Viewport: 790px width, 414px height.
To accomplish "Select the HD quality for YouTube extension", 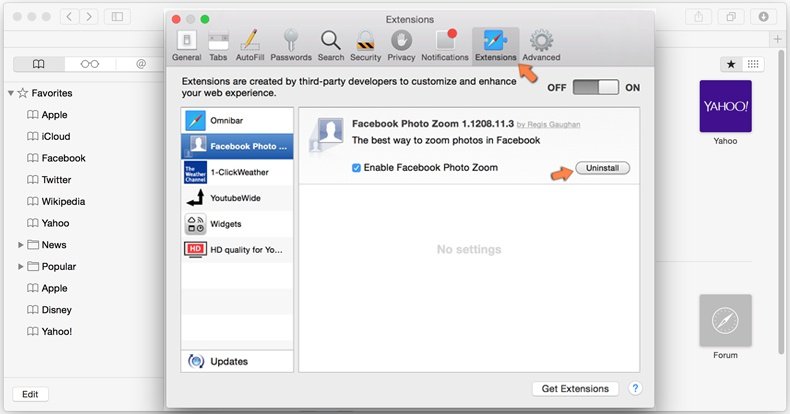I will (237, 249).
